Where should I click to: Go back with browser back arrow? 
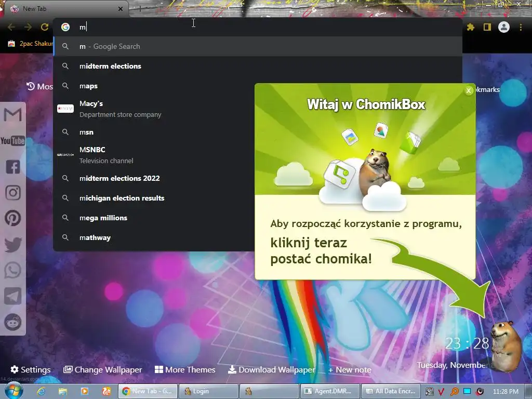coord(11,27)
